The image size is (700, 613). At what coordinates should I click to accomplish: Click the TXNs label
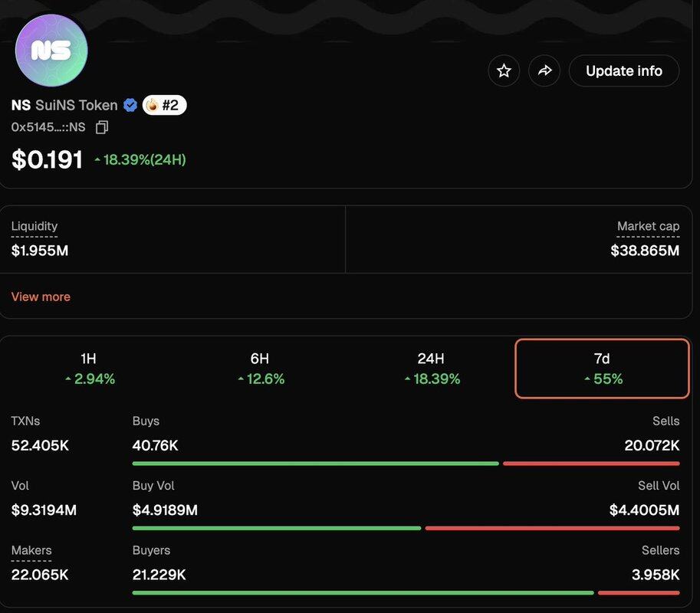pos(25,421)
